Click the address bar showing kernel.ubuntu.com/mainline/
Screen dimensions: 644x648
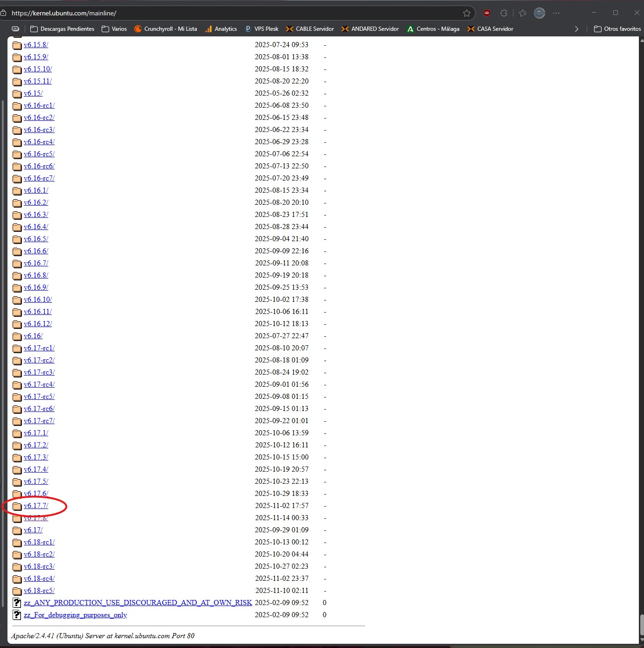click(x=233, y=13)
